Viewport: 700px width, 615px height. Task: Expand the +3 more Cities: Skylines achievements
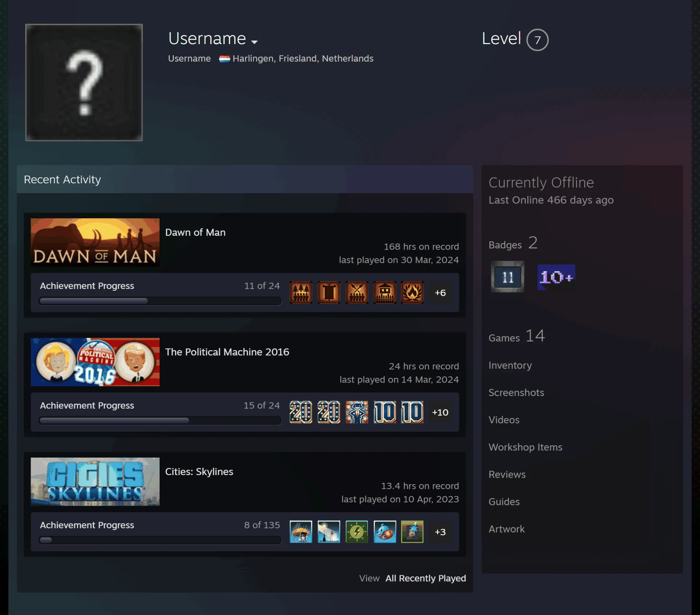click(x=440, y=532)
